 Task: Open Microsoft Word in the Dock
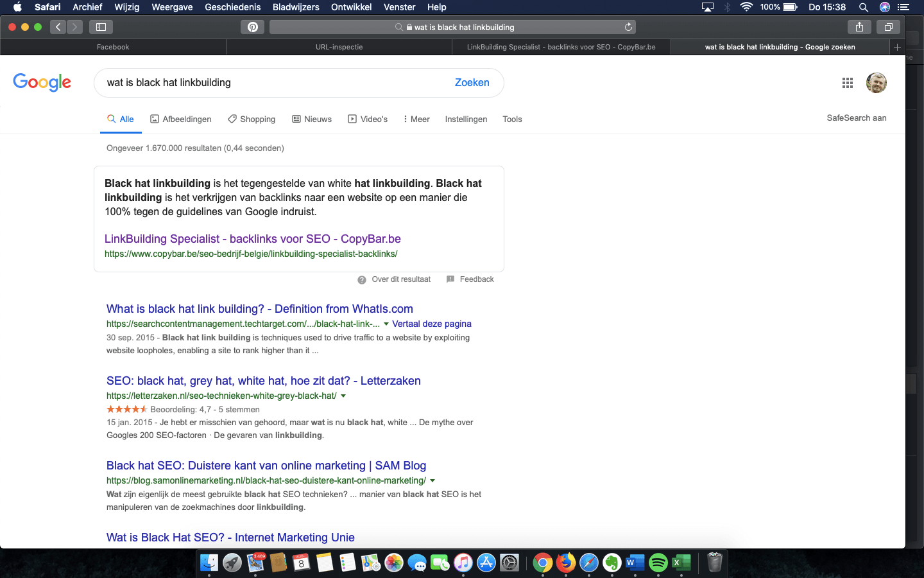tap(635, 563)
